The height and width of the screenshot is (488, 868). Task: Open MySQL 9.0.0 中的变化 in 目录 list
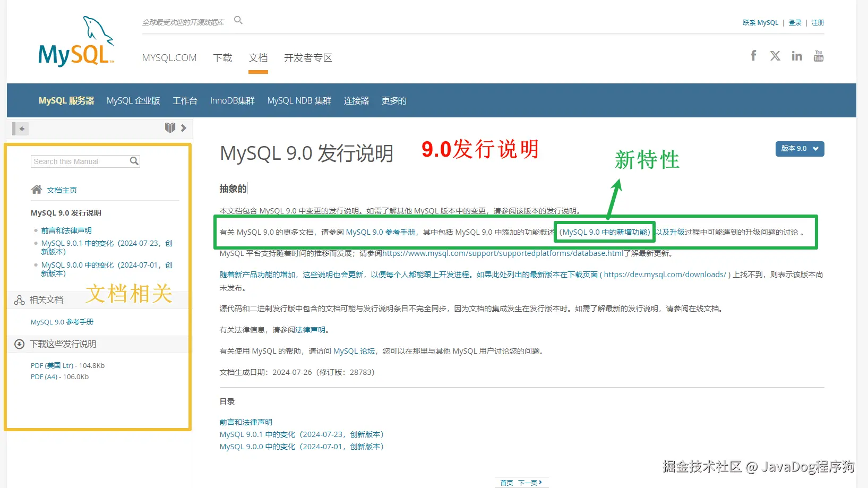click(302, 447)
